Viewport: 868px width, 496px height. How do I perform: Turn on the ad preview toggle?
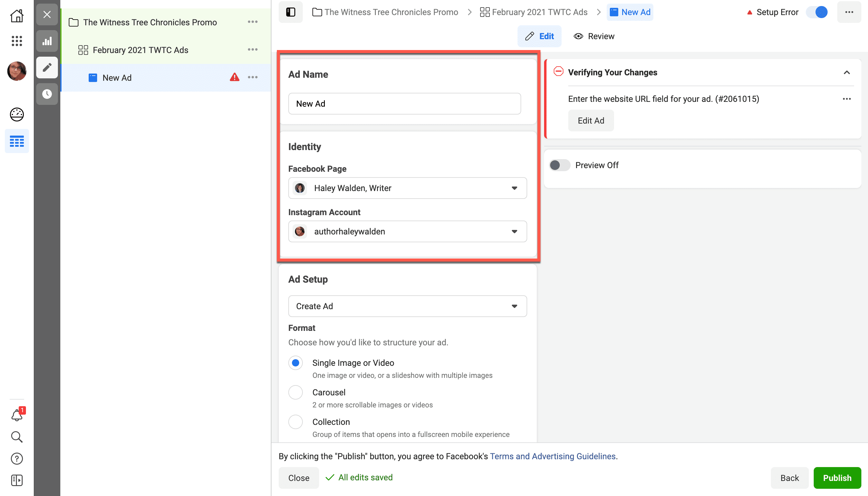pos(559,165)
